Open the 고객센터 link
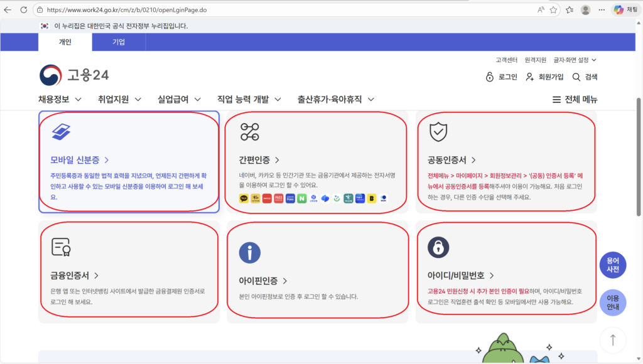The height and width of the screenshot is (364, 643). coord(507,60)
